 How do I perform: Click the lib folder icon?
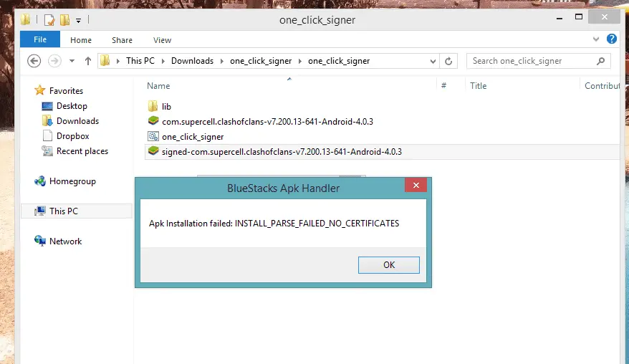pos(153,106)
